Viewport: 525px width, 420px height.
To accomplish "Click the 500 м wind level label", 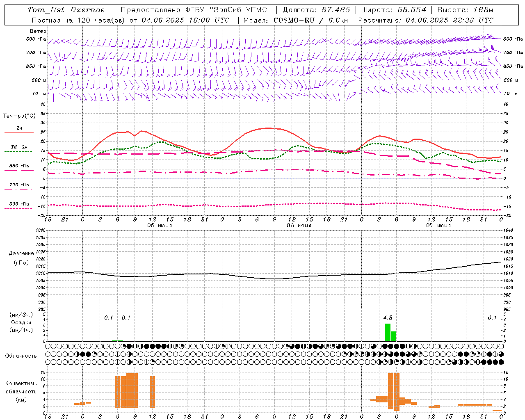I will (x=39, y=80).
